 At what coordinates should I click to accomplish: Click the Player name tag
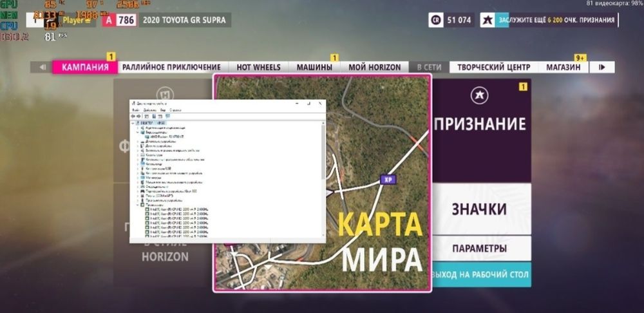(76, 20)
